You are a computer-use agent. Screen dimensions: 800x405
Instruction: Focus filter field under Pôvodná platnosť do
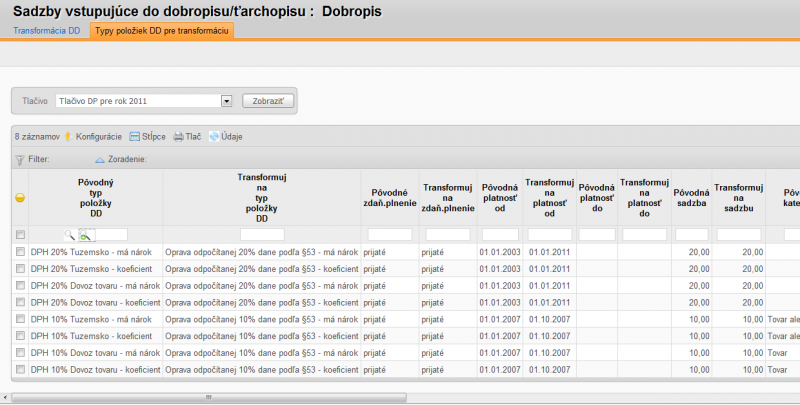tap(597, 235)
